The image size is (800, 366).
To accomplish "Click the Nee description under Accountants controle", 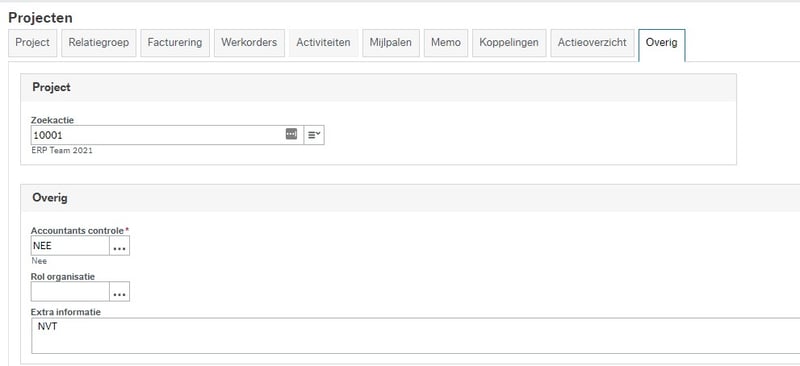I will [39, 261].
